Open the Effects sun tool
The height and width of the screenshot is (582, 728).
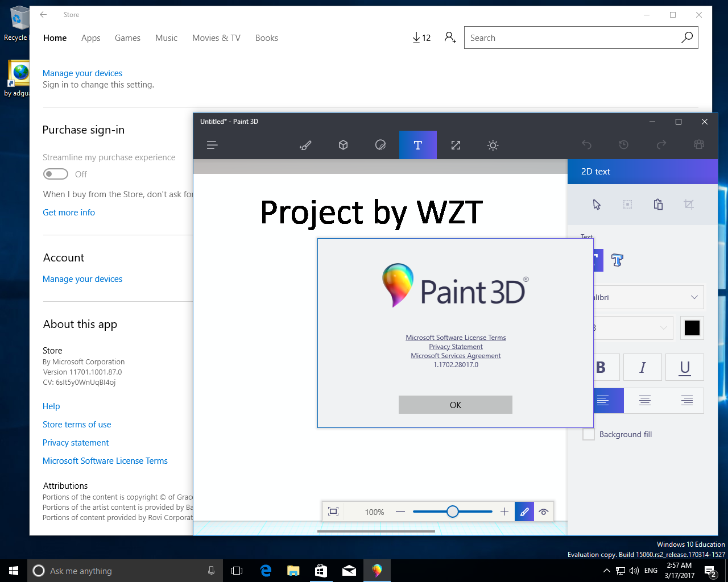click(493, 145)
